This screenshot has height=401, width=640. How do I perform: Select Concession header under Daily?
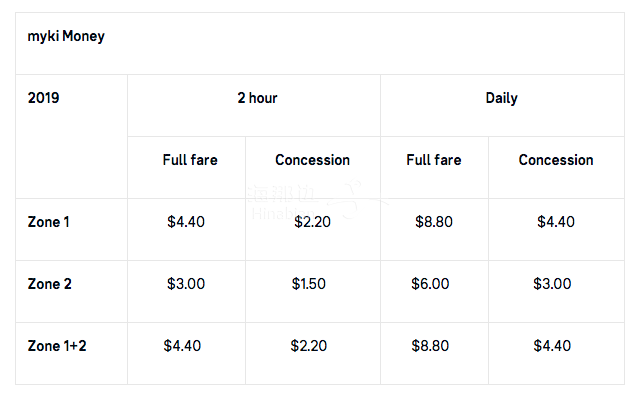click(556, 160)
